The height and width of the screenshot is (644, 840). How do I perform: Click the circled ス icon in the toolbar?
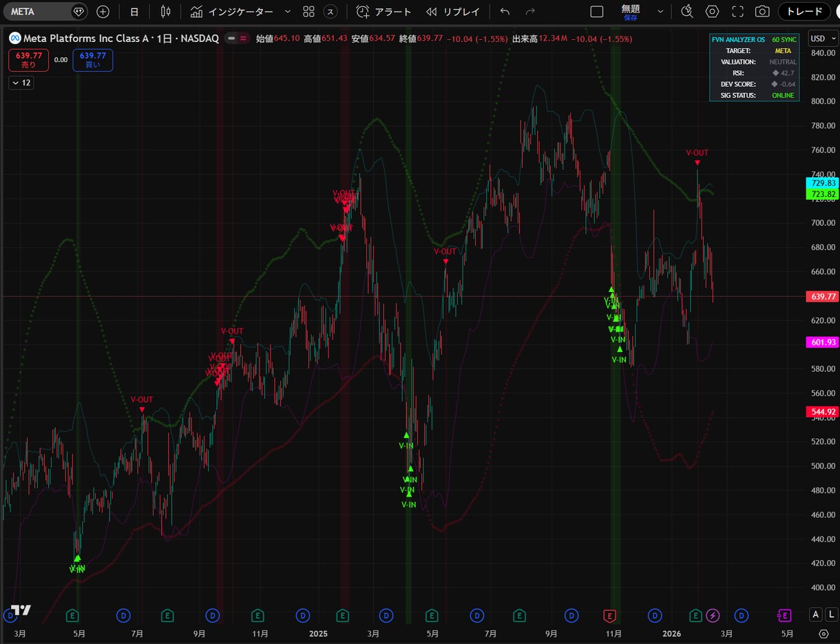[x=330, y=12]
